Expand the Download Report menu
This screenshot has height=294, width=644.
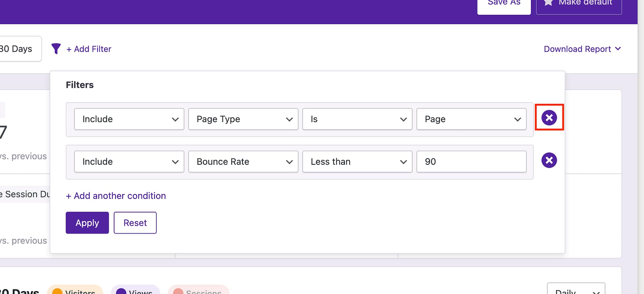tap(582, 49)
